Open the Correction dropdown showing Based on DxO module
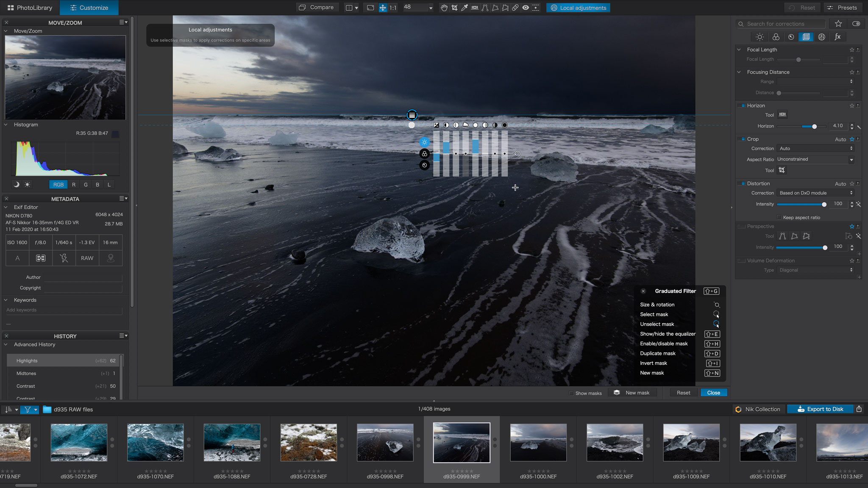868x488 pixels. 815,193
